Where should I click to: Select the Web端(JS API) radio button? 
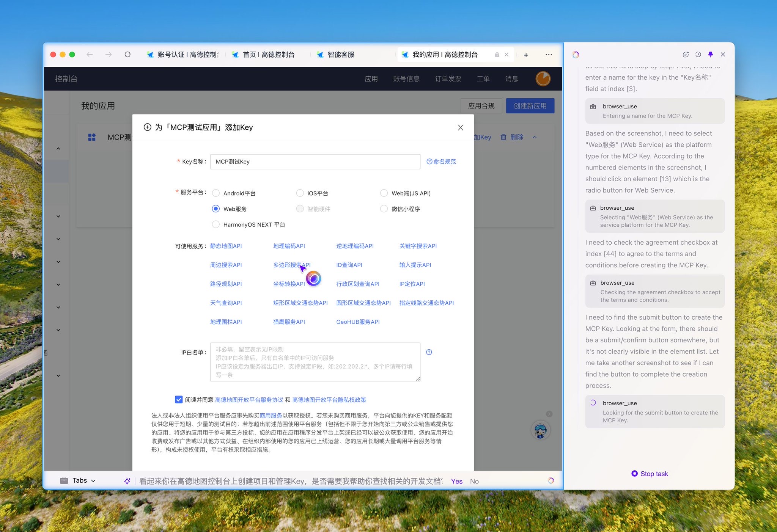(x=384, y=193)
